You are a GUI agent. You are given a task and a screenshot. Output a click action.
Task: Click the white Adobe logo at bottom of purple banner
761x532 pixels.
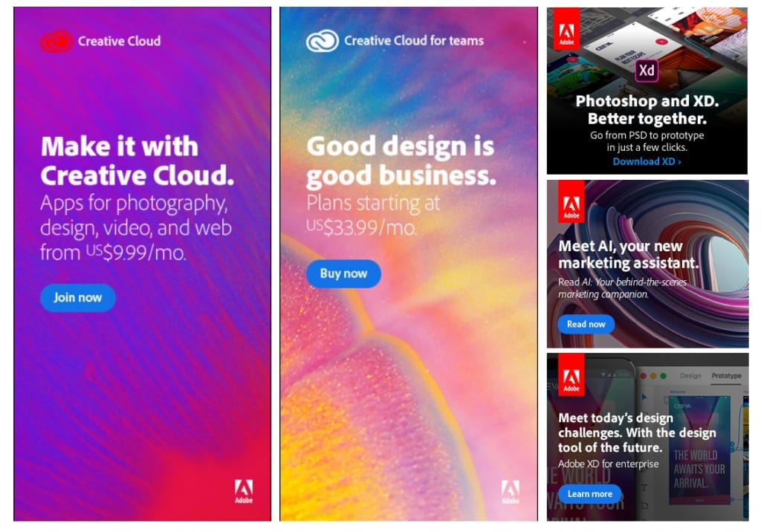tap(244, 492)
